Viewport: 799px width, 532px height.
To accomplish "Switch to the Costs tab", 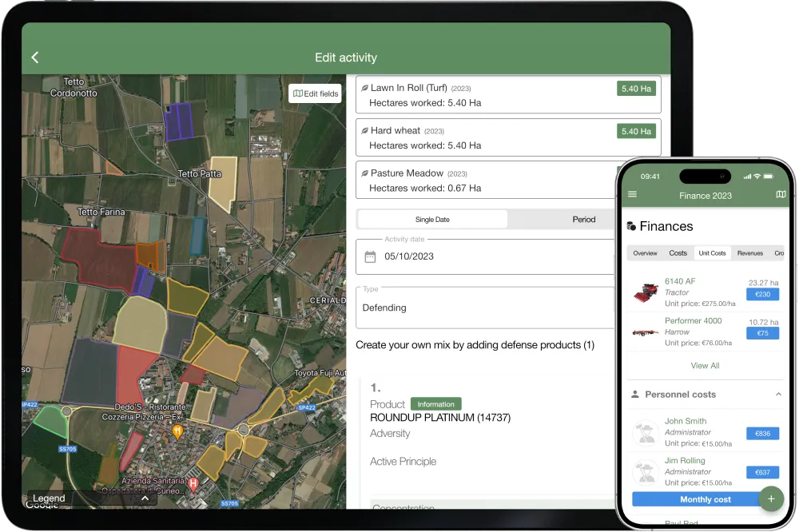I will point(678,253).
